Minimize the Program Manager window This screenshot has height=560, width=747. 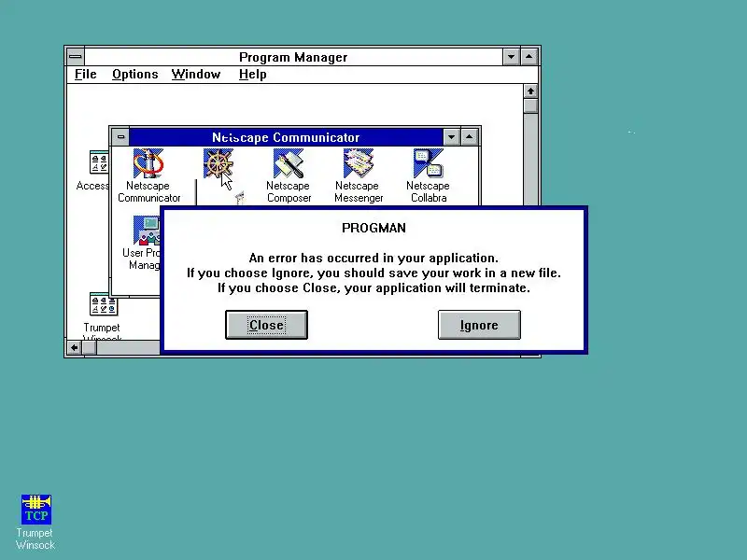(x=511, y=57)
